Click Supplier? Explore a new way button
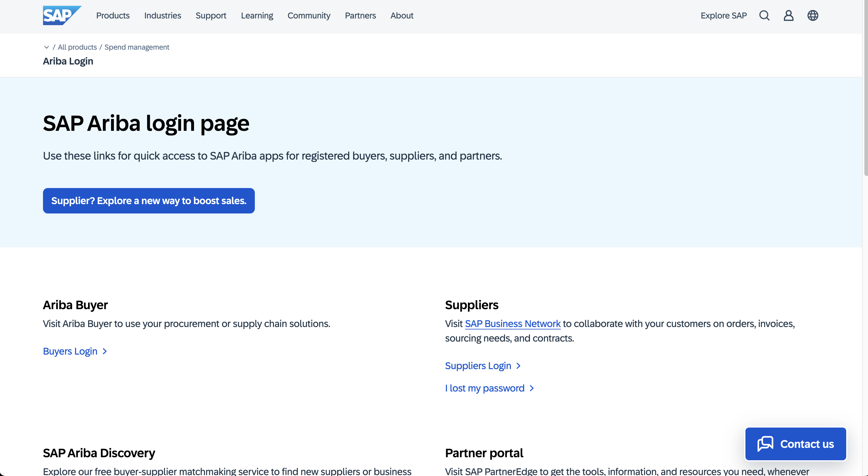The image size is (868, 476). [x=149, y=200]
